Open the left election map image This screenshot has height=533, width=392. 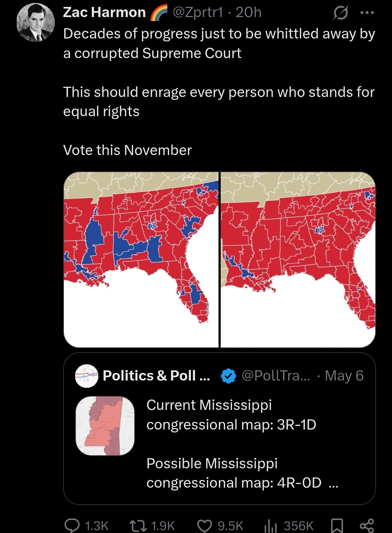141,260
